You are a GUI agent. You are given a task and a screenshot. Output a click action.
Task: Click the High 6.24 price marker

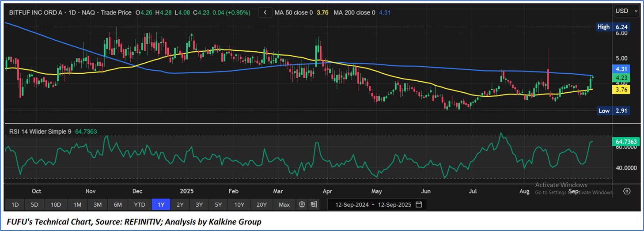(x=612, y=27)
